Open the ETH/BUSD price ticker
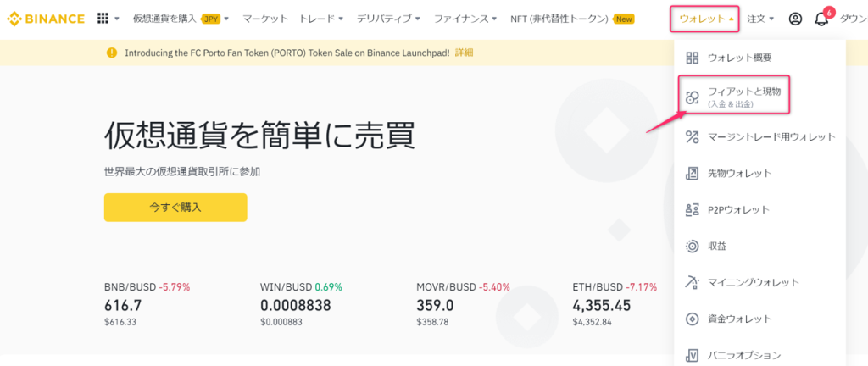868x366 pixels. [x=615, y=304]
